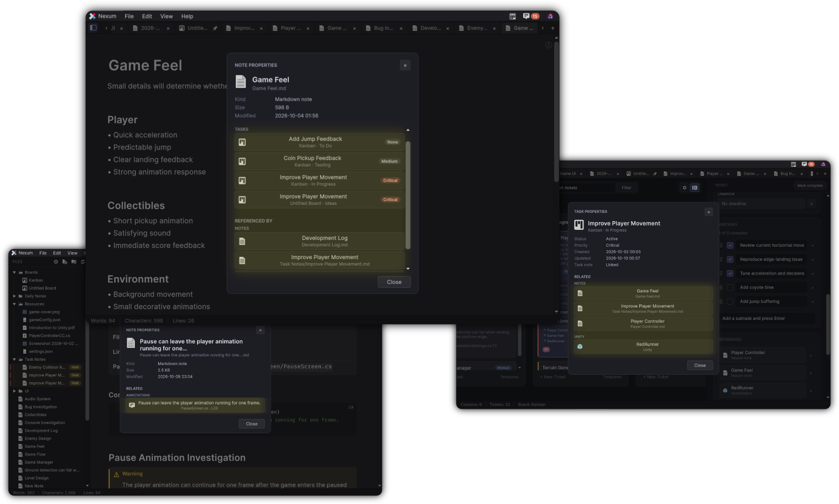Select PlayerControllerCC.cs in Files tree
The width and height of the screenshot is (839, 504).
49,336
